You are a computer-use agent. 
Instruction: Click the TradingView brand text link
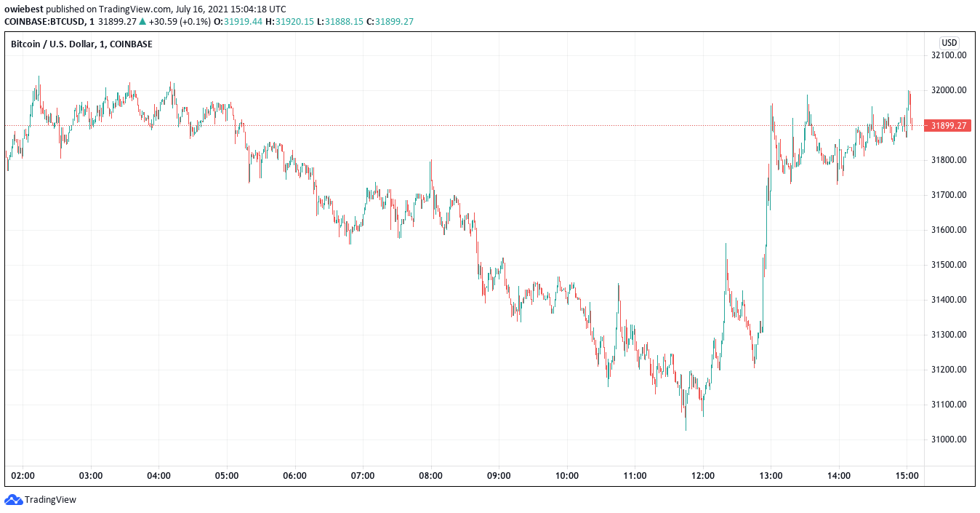click(x=50, y=500)
